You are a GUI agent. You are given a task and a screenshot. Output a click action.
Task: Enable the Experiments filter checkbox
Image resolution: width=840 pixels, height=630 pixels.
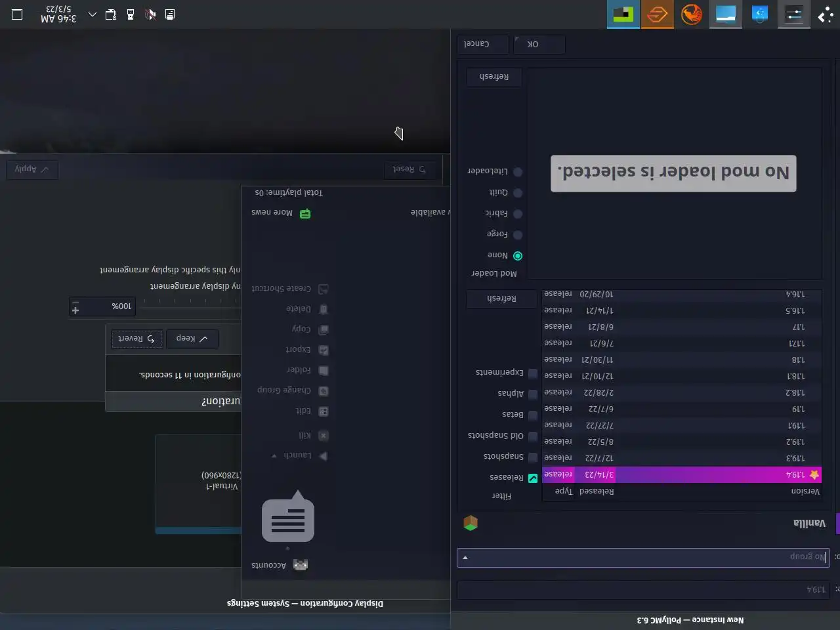click(533, 373)
